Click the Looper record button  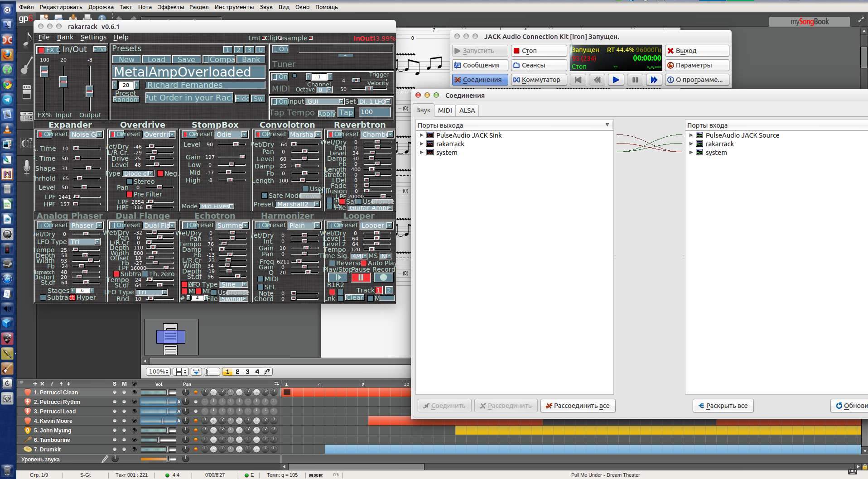click(383, 278)
